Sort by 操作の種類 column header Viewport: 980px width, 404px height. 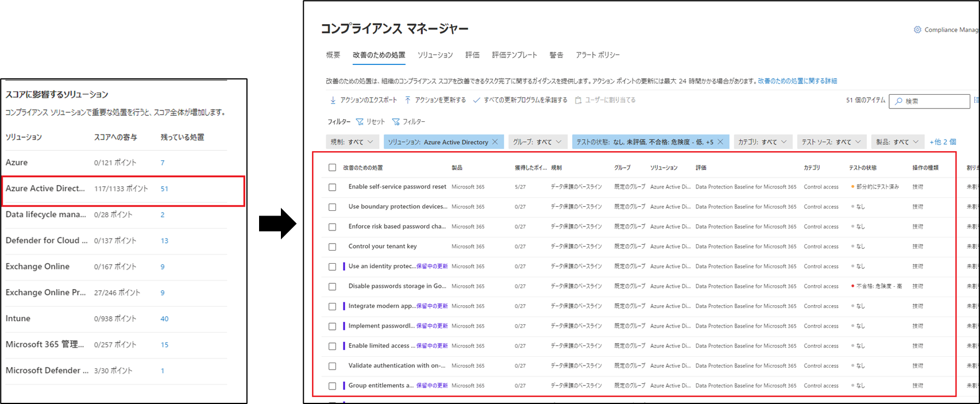(925, 168)
